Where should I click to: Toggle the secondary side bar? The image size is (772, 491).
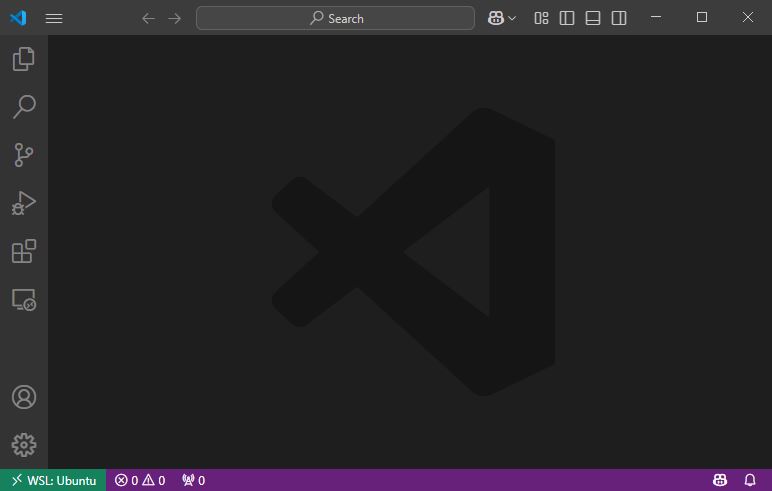click(x=618, y=18)
